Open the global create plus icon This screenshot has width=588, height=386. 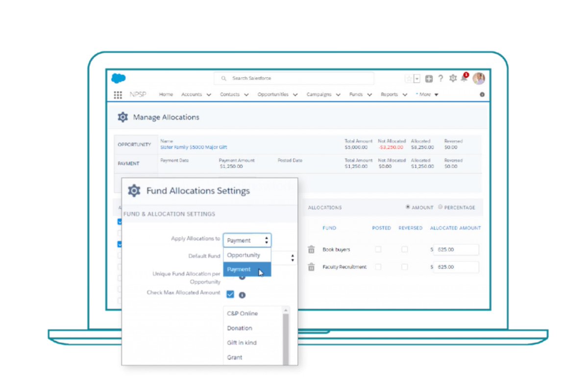[x=429, y=78]
